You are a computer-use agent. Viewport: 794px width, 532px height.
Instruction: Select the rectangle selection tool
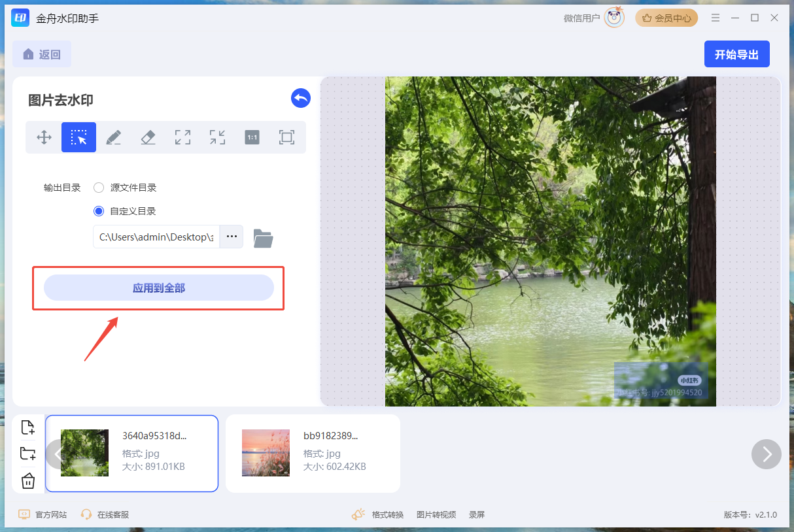point(79,137)
